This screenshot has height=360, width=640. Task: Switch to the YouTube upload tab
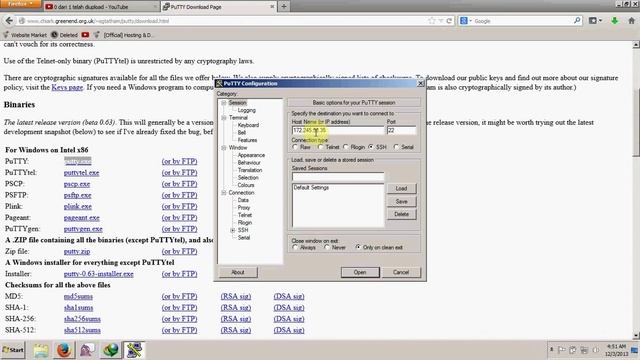(100, 7)
